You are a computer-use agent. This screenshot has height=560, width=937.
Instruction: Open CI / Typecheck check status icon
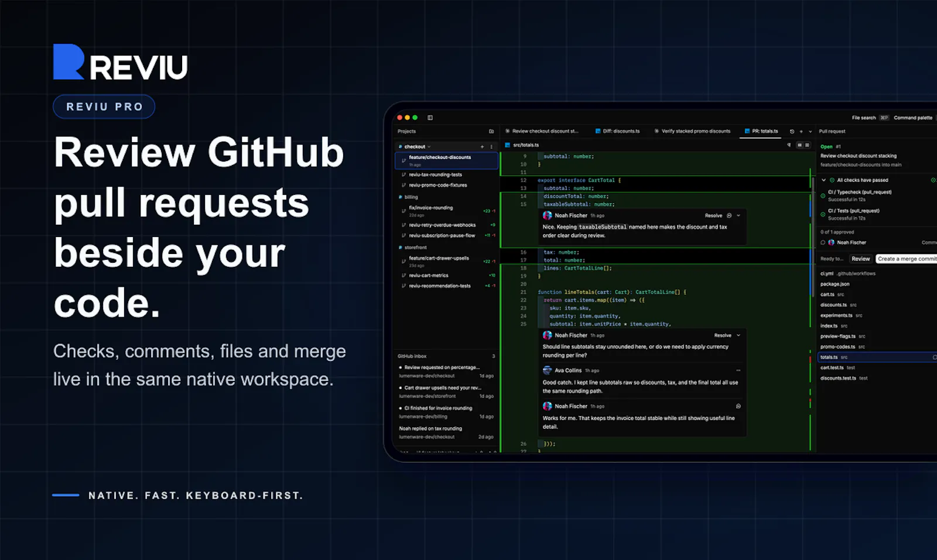point(823,195)
